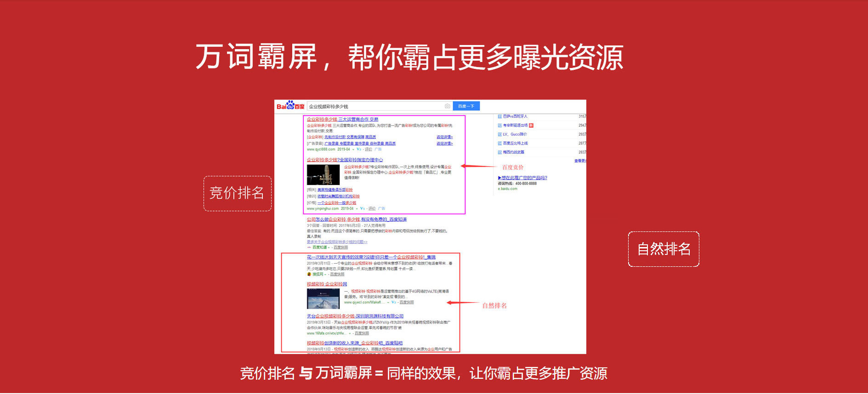Open related link 美莱特健身俱乐部彩铃
The image size is (868, 394).
tap(335, 190)
